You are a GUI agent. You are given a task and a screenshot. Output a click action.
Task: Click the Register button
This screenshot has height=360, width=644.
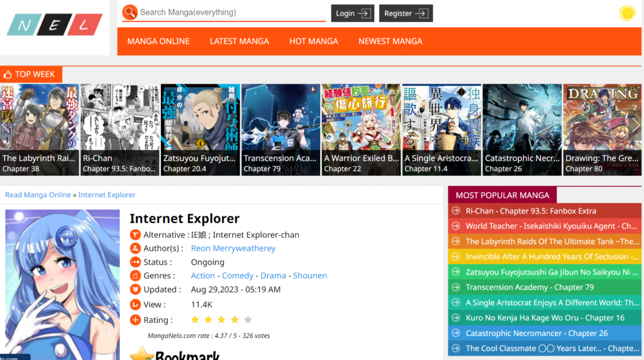(406, 13)
